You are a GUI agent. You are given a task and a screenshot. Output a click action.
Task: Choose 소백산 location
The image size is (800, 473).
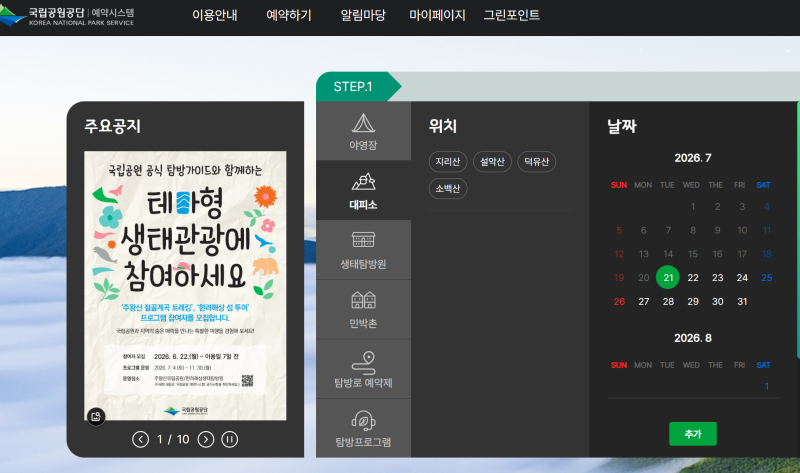448,189
